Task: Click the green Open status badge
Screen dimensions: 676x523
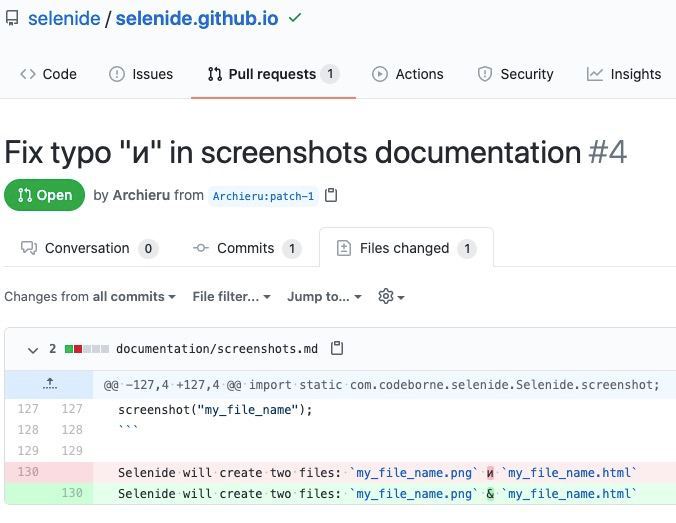Action: coord(44,195)
